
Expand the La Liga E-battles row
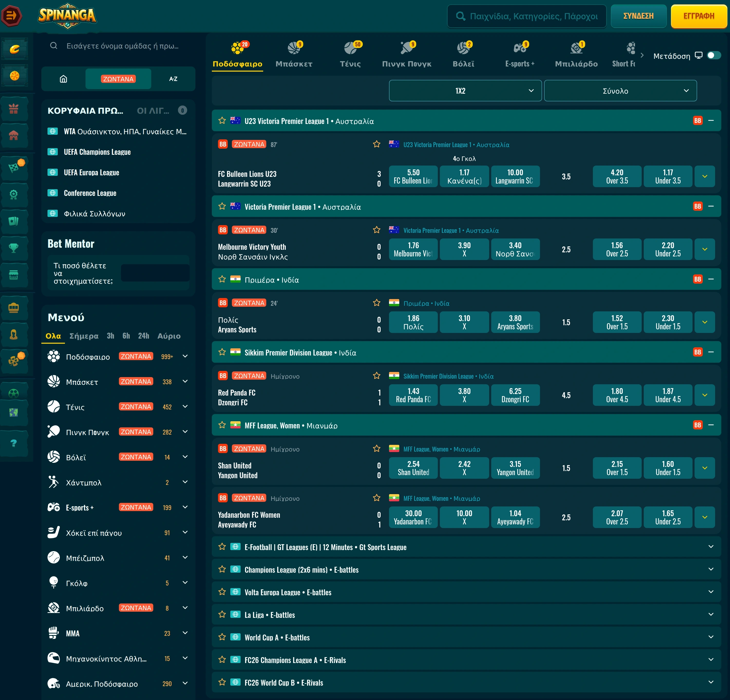click(466, 615)
